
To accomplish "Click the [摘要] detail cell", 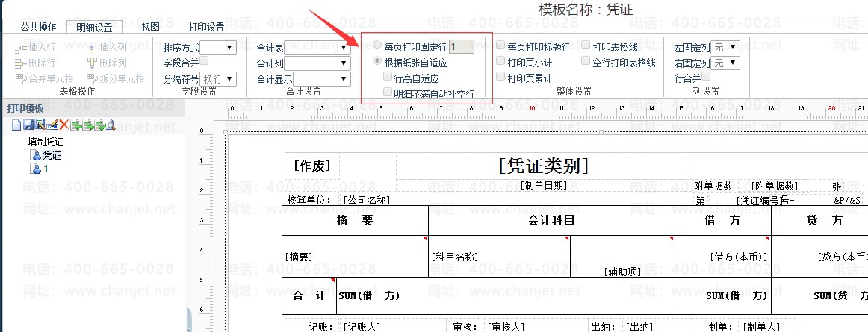I will 355,256.
